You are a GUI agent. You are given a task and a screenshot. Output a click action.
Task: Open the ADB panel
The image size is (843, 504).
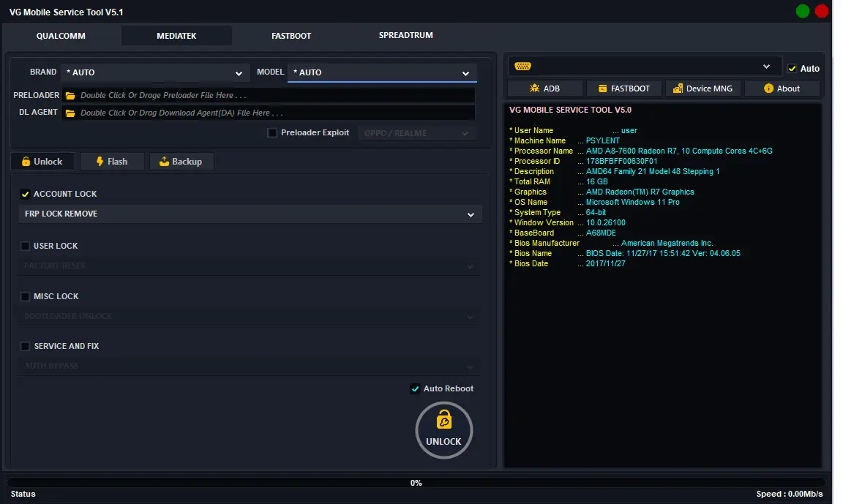[544, 88]
